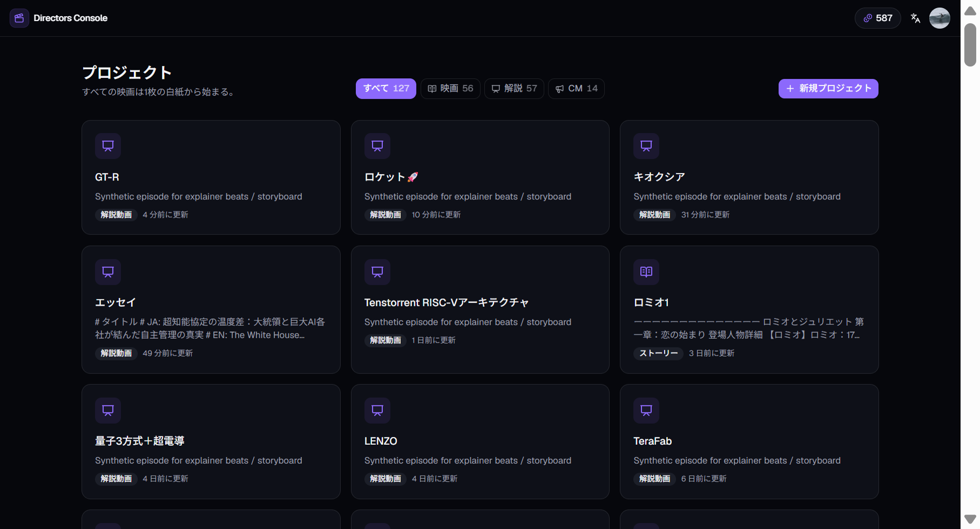Click presentation icon on Tenstorrent card
The width and height of the screenshot is (980, 529).
tap(377, 272)
